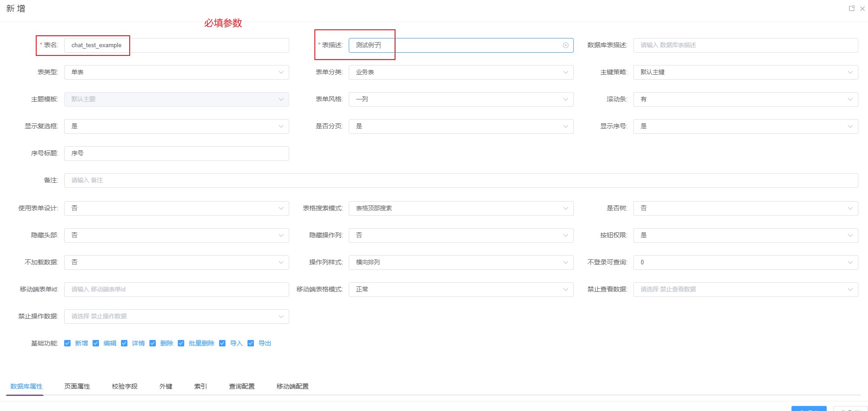Screen dimensions: 868x411
Task: Close the 新增 dialog
Action: [x=862, y=8]
